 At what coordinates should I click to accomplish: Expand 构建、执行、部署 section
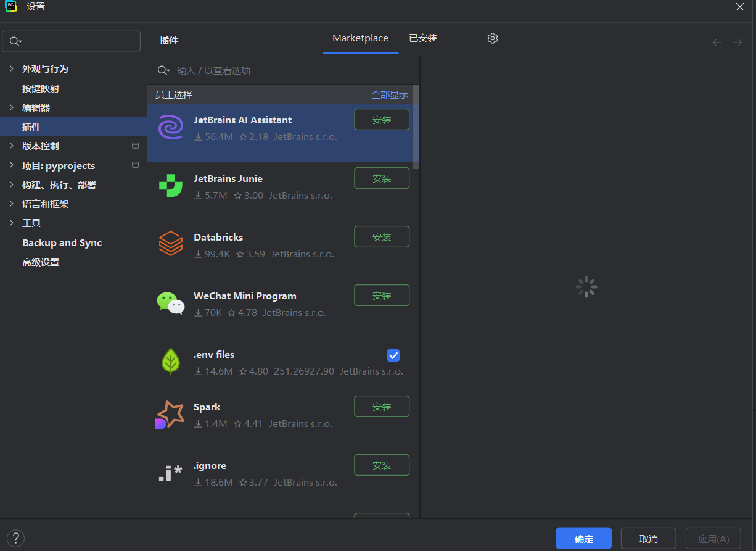tap(11, 184)
